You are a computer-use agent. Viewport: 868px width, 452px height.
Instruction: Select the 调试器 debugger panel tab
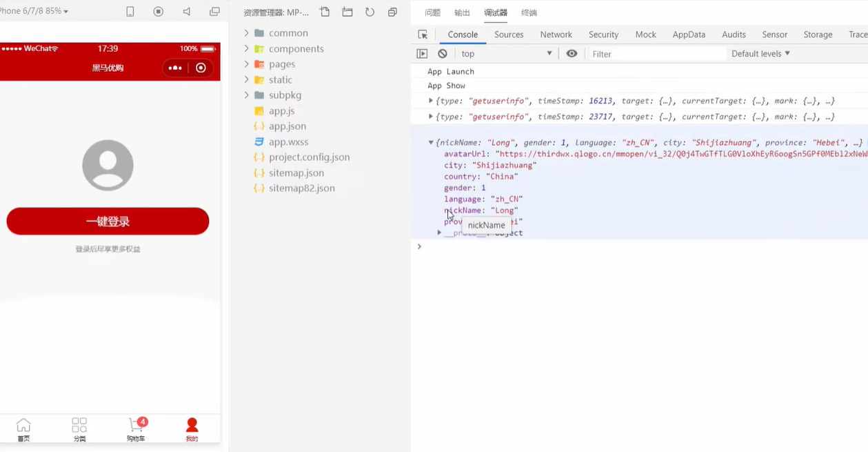495,12
